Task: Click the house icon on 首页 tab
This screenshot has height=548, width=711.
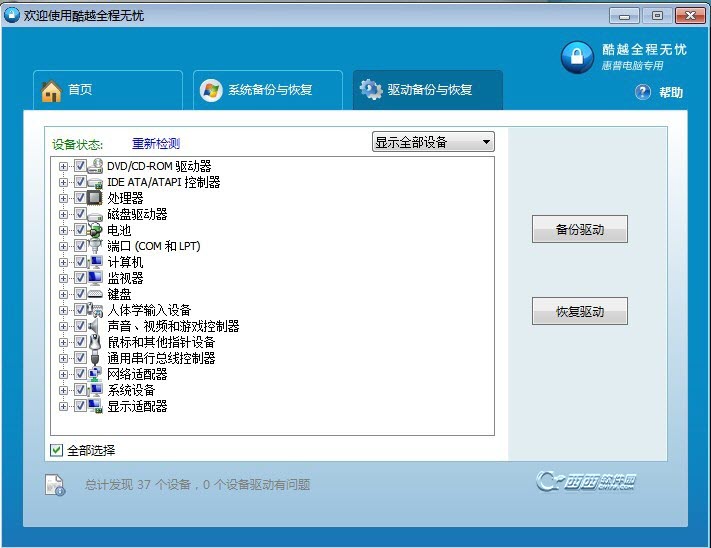Action: click(x=51, y=91)
